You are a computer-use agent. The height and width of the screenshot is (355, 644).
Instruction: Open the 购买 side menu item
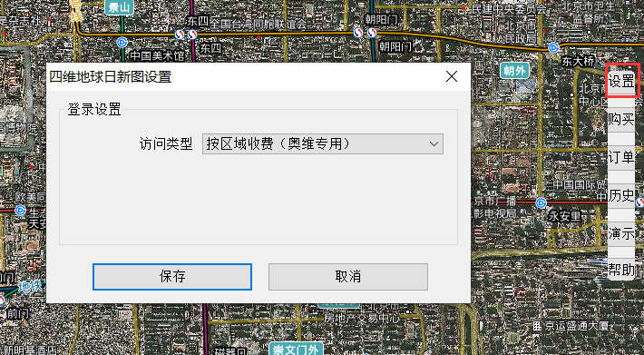pos(621,120)
